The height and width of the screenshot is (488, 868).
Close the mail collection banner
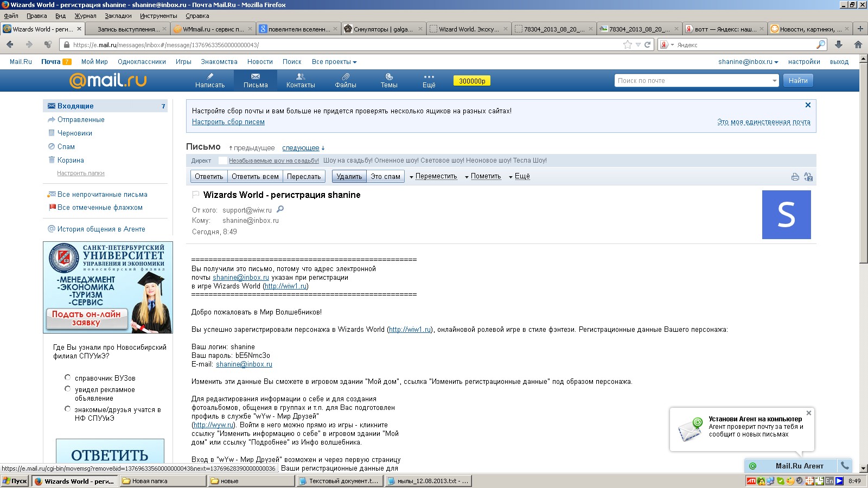808,105
